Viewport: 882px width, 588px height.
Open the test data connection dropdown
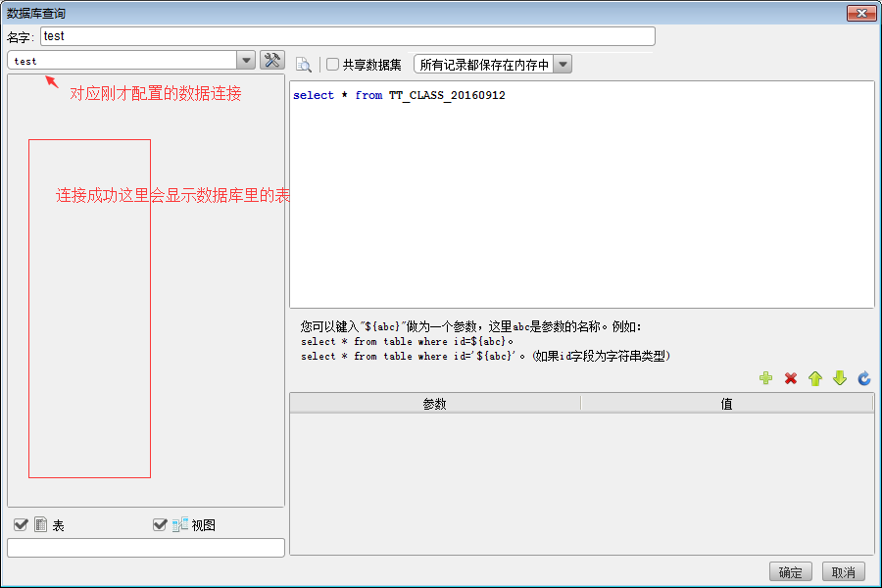pos(245,61)
